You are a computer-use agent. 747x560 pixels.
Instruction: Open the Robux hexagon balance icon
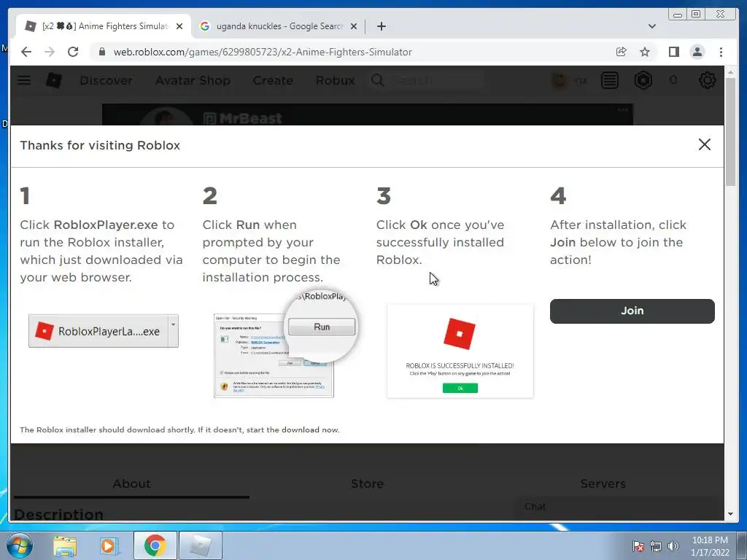point(643,80)
